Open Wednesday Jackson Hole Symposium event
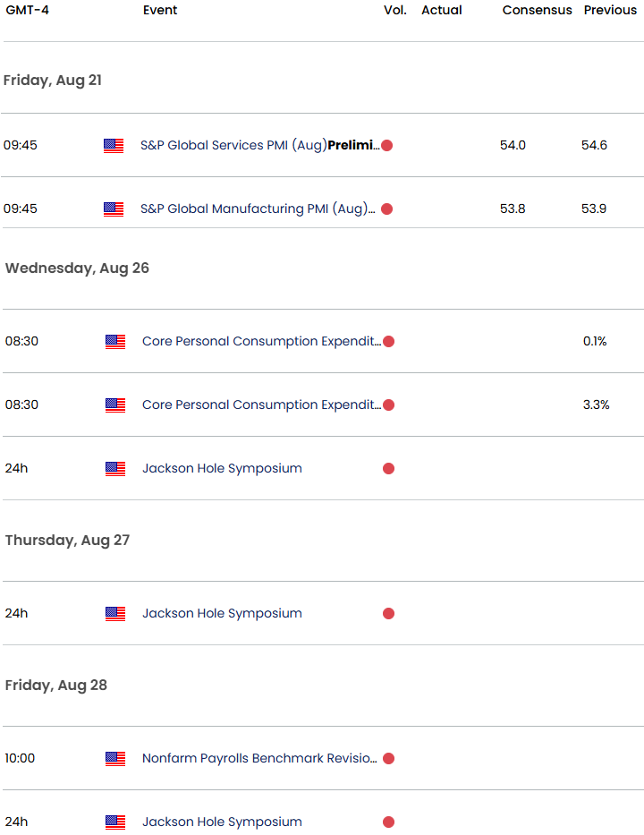The height and width of the screenshot is (835, 644). click(222, 469)
